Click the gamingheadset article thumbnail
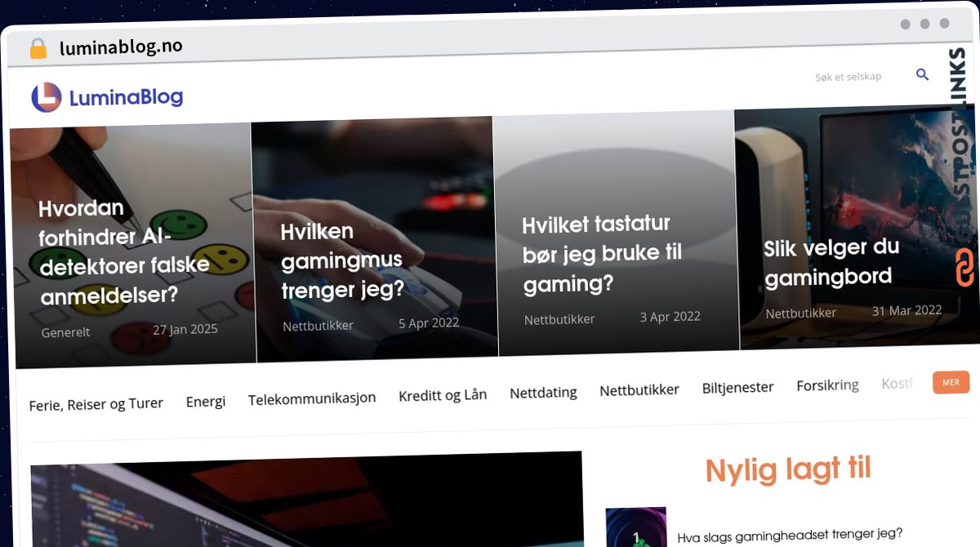Screen dimensions: 980x547 coord(635,527)
